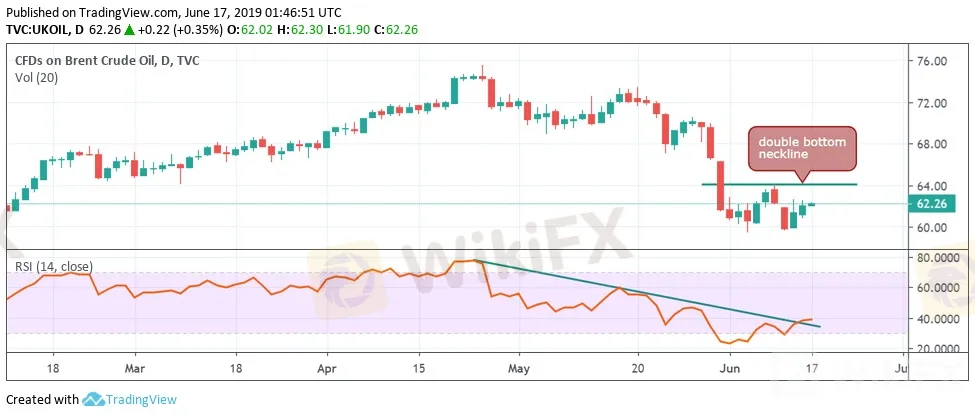
Task: Click the 62.26 current price label
Action: [939, 205]
